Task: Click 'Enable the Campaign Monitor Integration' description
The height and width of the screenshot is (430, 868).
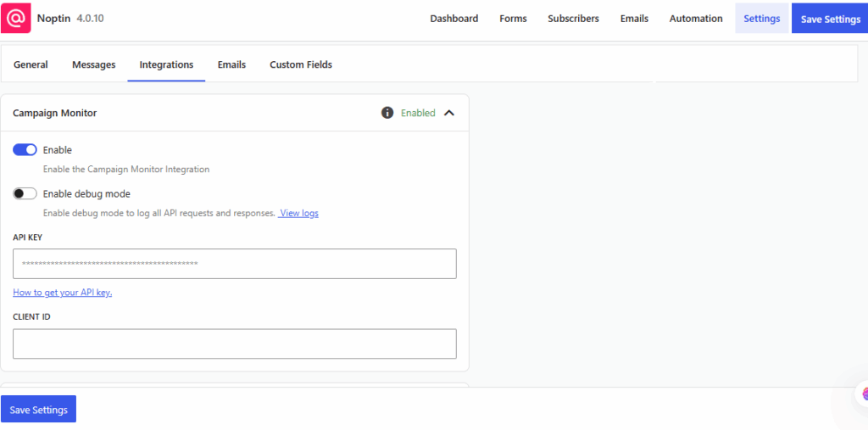Action: coord(126,169)
